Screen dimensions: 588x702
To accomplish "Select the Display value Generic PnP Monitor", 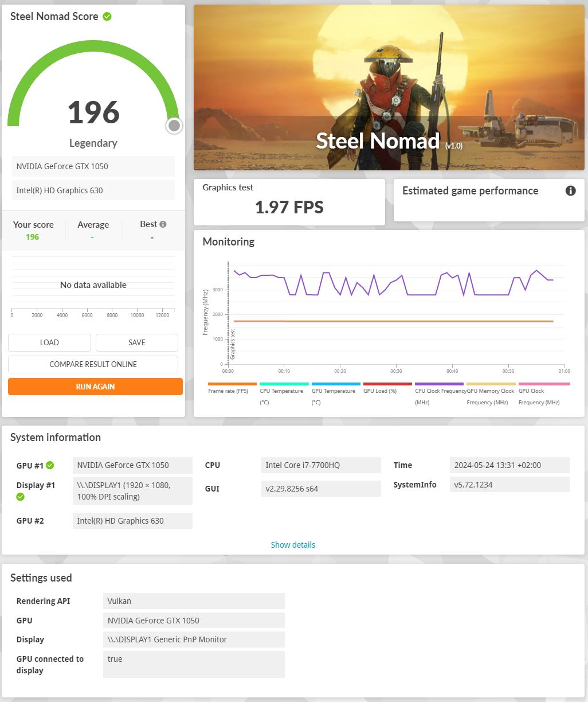I will click(x=194, y=639).
